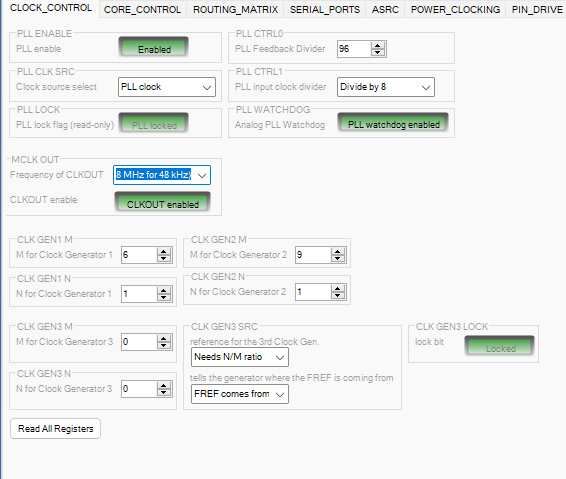Switch to the CORE_CONTROL tab
The height and width of the screenshot is (479, 566).
pyautogui.click(x=142, y=9)
